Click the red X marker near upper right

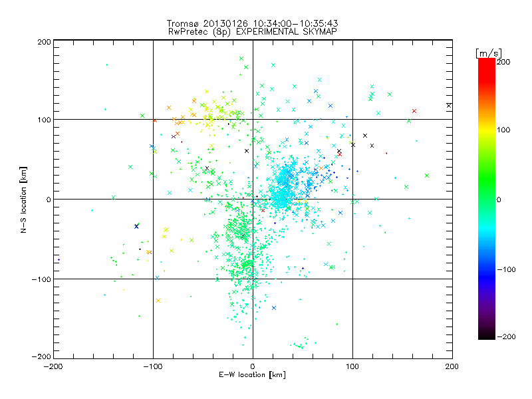(x=414, y=111)
